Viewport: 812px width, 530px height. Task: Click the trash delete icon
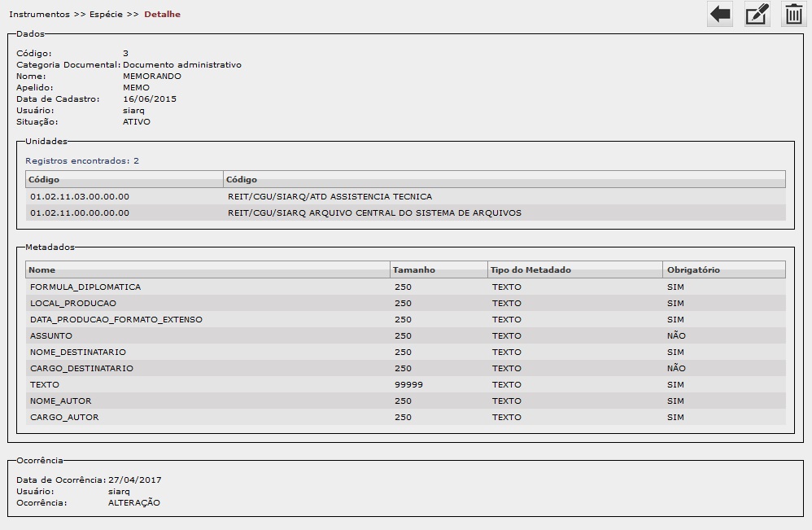pyautogui.click(x=793, y=14)
